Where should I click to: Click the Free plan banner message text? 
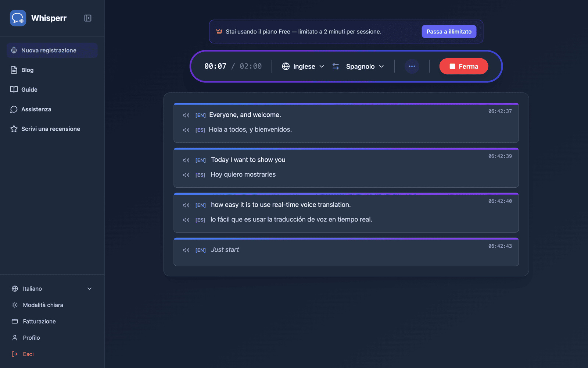[x=304, y=32]
